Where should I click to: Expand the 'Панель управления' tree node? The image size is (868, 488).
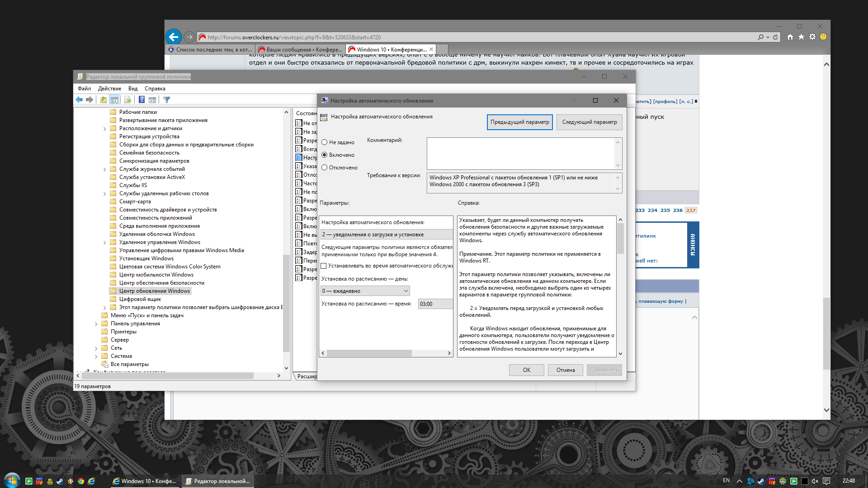(96, 324)
